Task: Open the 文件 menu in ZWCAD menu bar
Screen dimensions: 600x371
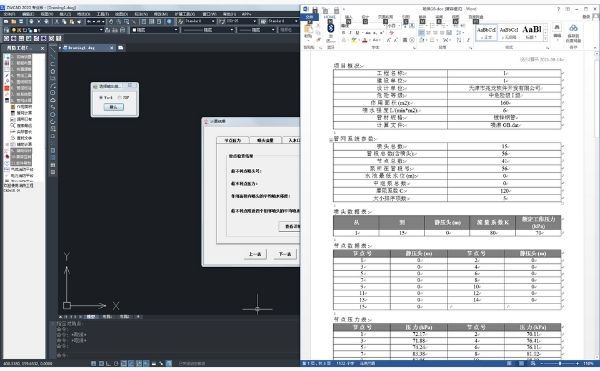Action: pos(10,14)
